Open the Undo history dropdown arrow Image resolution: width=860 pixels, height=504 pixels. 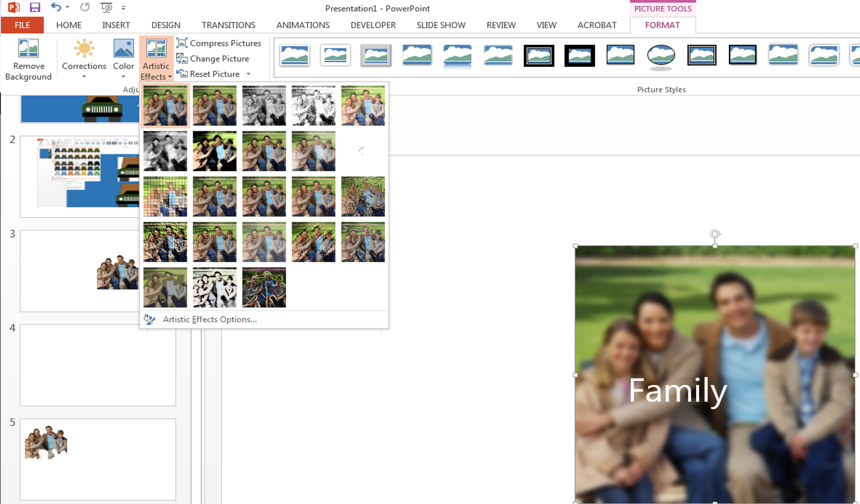click(67, 7)
